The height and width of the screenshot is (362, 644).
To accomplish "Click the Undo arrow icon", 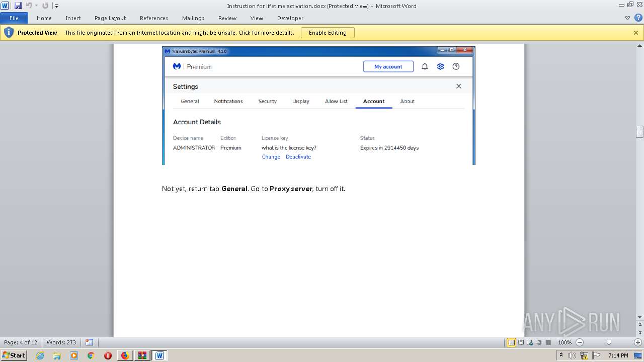I will tap(29, 6).
